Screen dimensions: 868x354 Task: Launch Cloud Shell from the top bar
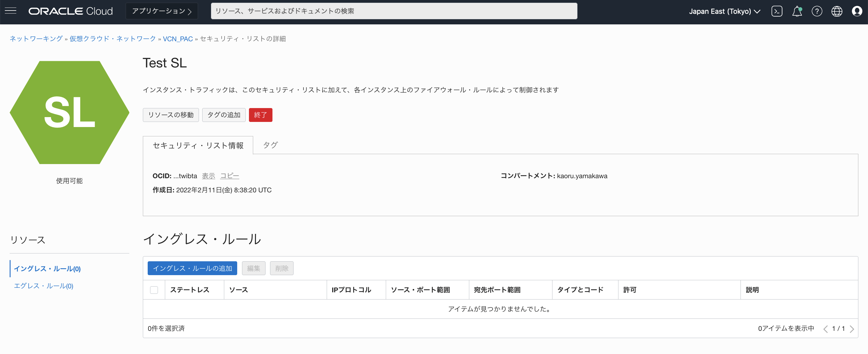click(x=777, y=11)
